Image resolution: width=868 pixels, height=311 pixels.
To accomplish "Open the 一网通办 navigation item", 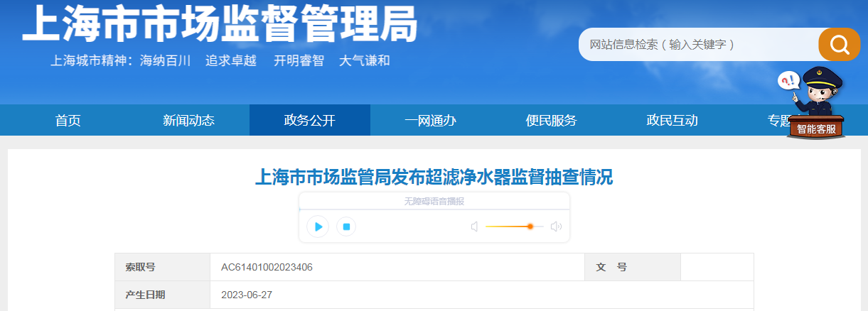I will pyautogui.click(x=430, y=121).
